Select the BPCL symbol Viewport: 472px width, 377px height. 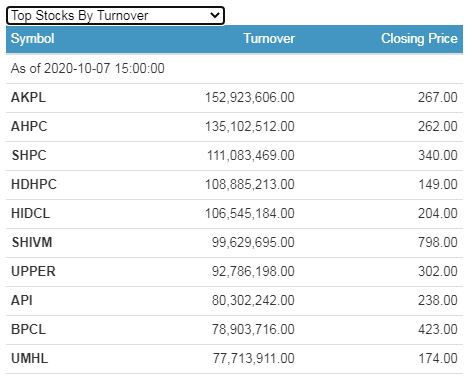pos(28,330)
